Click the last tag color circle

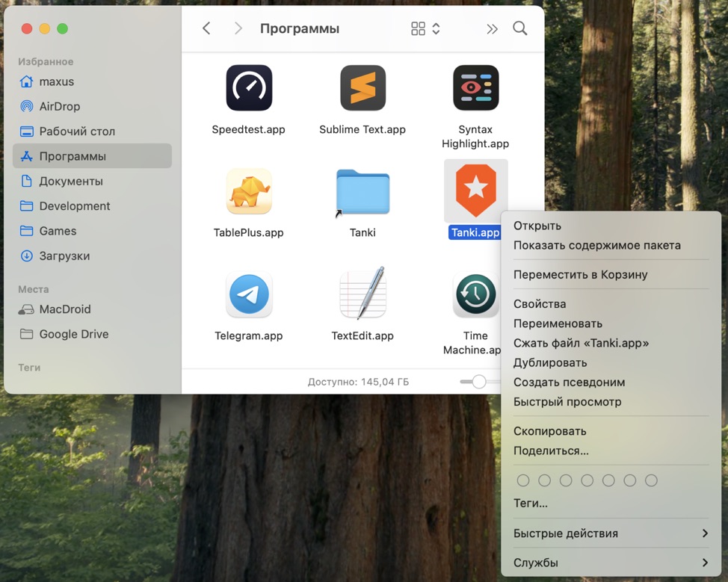pos(652,480)
